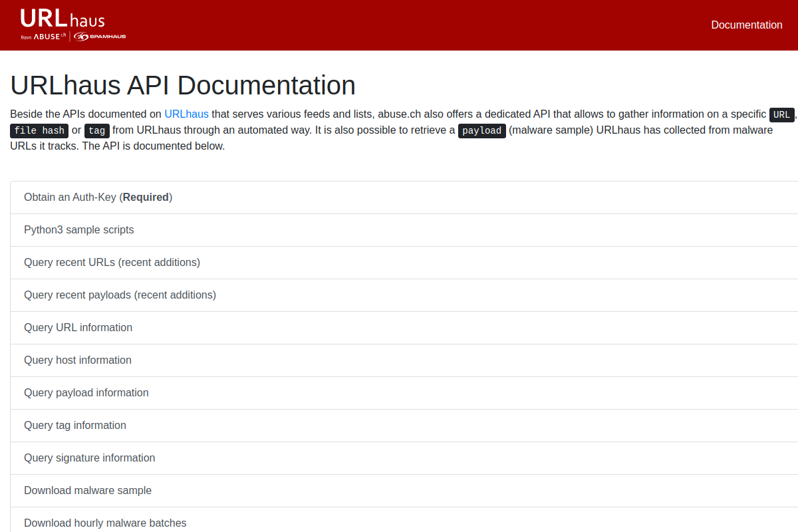Click the 'file hash' code badge
This screenshot has height=532, width=798.
pos(39,130)
